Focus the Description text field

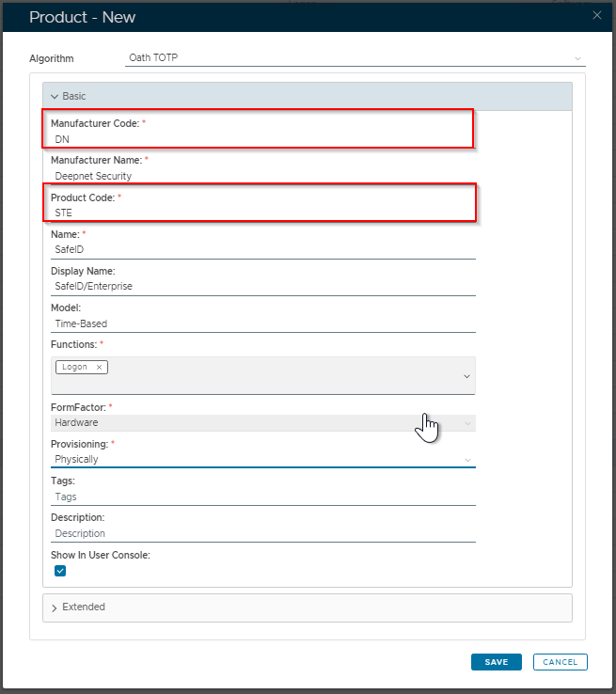pyautogui.click(x=263, y=533)
